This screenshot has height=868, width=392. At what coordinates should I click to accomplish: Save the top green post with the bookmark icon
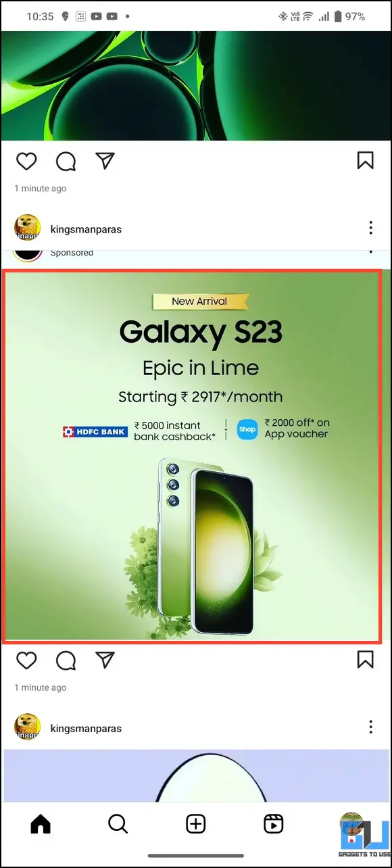coord(365,160)
